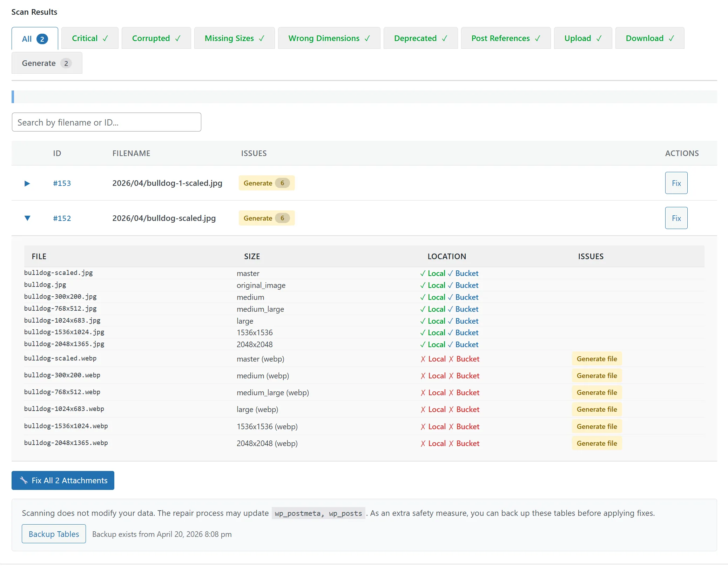
Task: Open attachment ID #152 link
Action: (62, 218)
